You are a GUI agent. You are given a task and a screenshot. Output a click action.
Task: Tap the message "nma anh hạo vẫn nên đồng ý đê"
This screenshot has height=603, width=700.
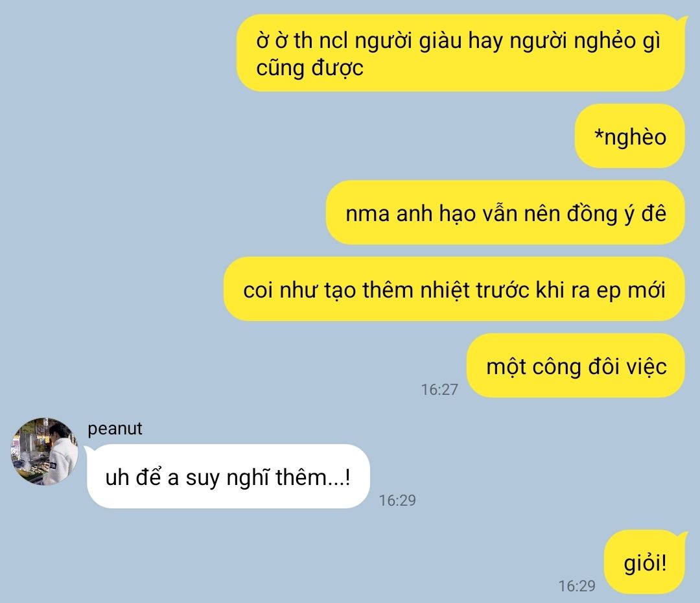[506, 213]
